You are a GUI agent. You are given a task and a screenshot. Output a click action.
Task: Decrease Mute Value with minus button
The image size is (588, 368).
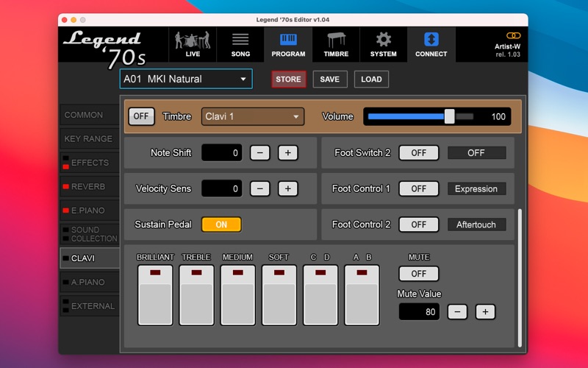tap(457, 311)
